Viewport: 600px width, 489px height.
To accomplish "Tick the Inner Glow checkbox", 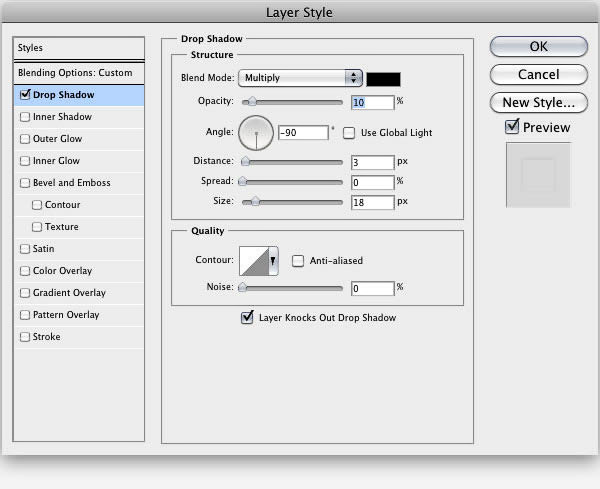I will (25, 161).
